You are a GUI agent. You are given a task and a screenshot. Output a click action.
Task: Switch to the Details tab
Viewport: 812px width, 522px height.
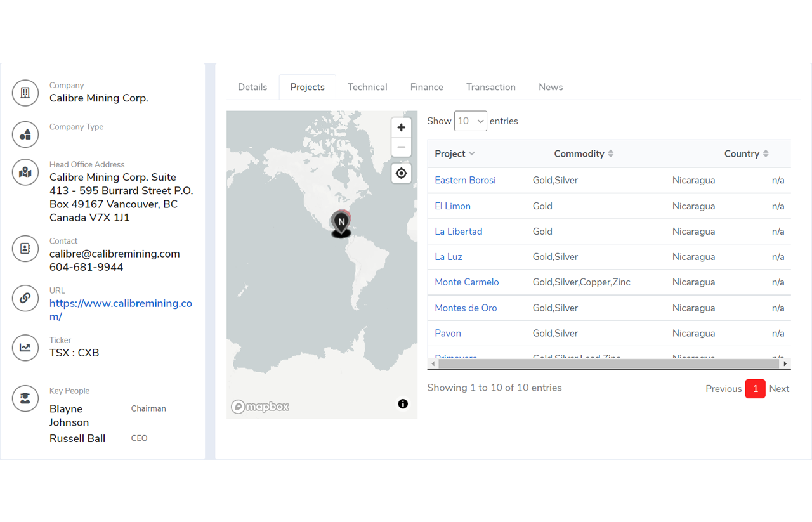252,88
